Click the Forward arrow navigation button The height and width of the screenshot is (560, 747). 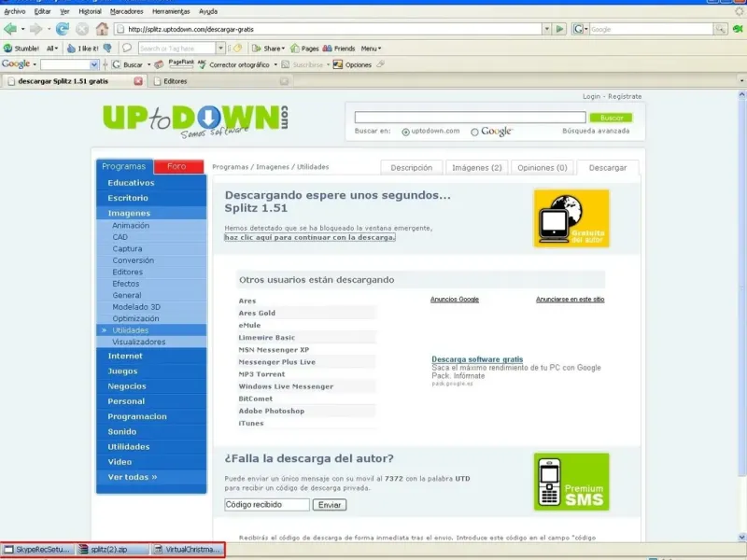tap(35, 30)
